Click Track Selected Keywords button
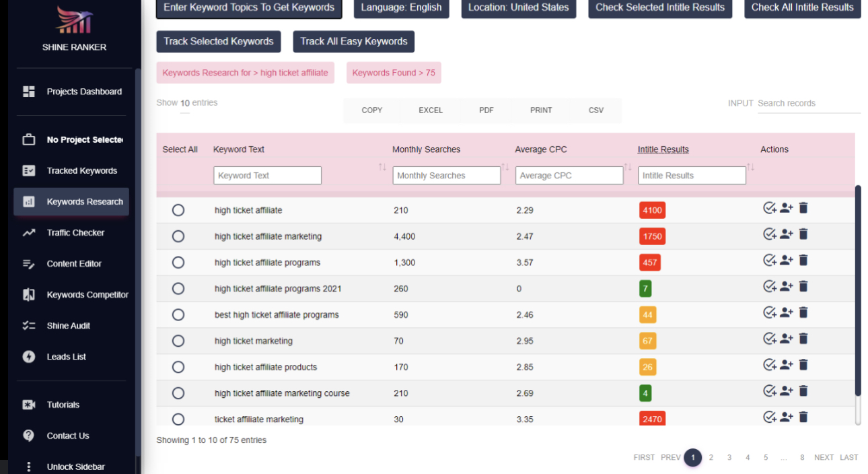This screenshot has height=474, width=868. click(x=219, y=41)
